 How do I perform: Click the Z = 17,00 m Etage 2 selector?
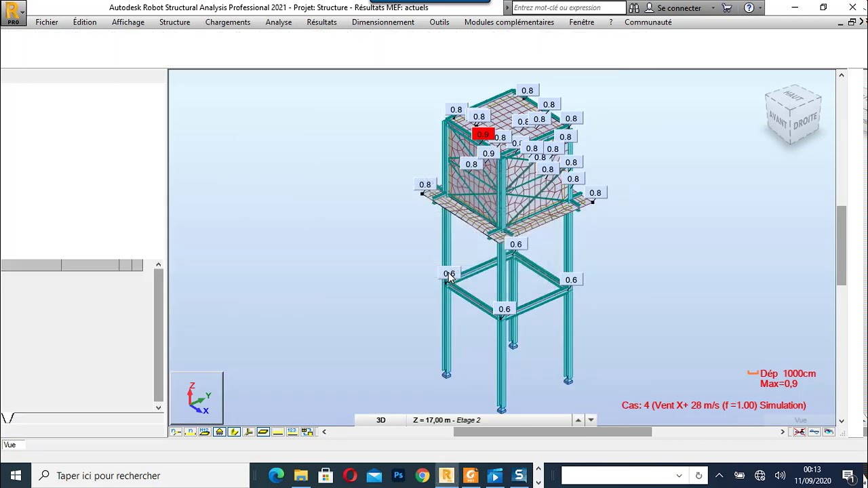pyautogui.click(x=490, y=420)
